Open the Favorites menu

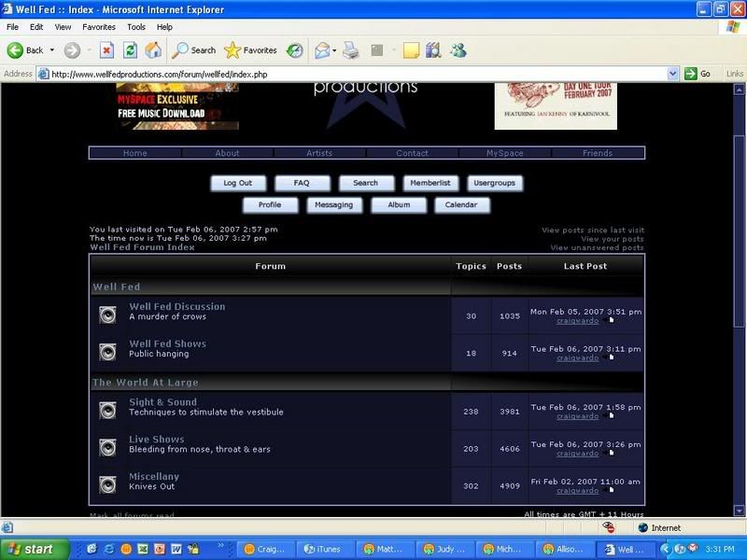99,27
